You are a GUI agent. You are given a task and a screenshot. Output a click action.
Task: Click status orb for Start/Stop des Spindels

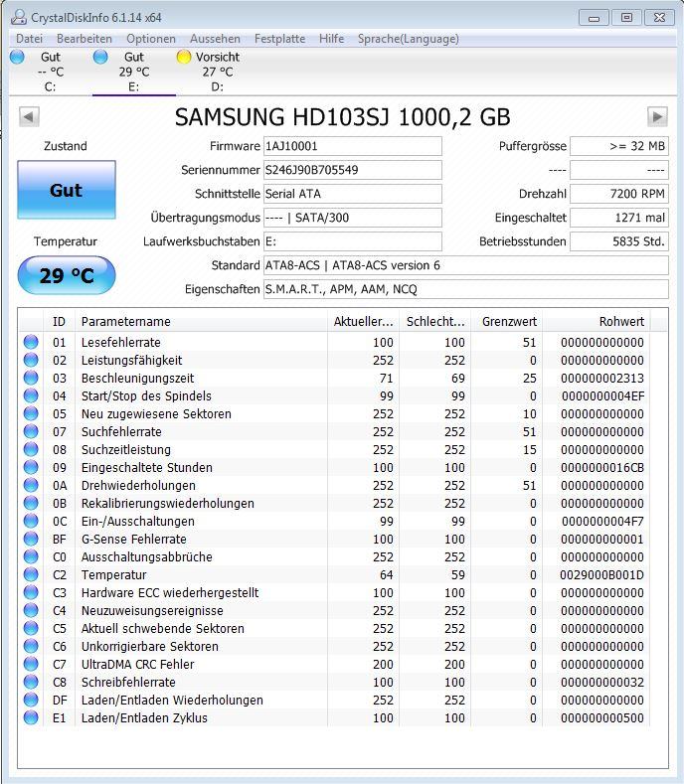(x=31, y=396)
